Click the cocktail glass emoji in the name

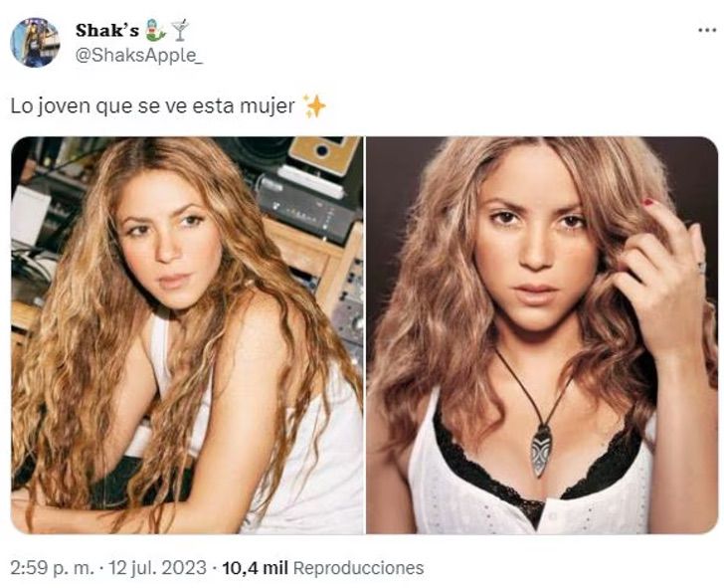coord(180,30)
